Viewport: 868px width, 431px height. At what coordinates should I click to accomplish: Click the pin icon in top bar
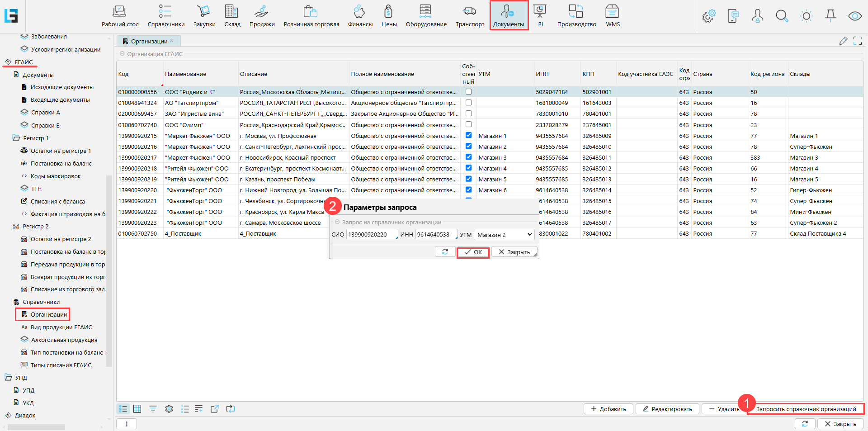click(x=830, y=16)
